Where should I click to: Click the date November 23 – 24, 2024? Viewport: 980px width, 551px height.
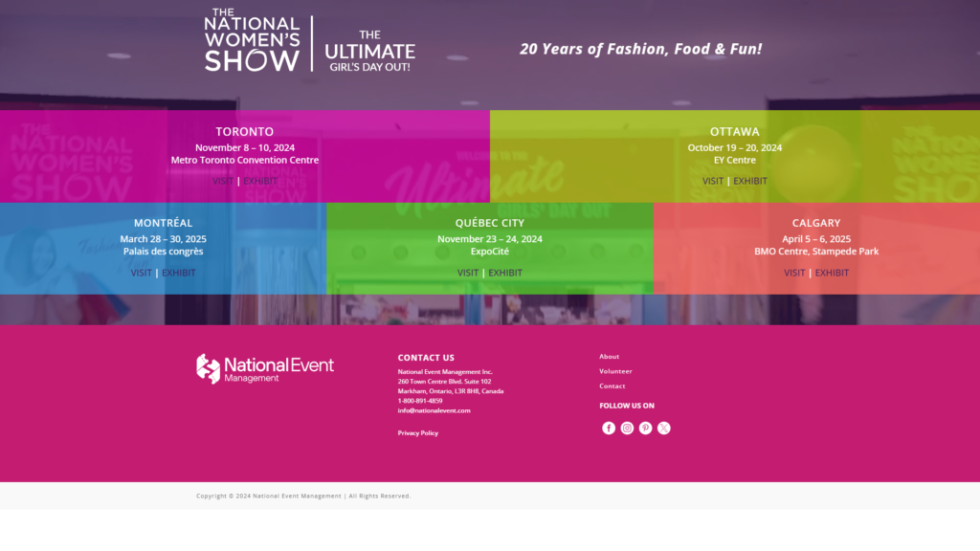pos(490,239)
